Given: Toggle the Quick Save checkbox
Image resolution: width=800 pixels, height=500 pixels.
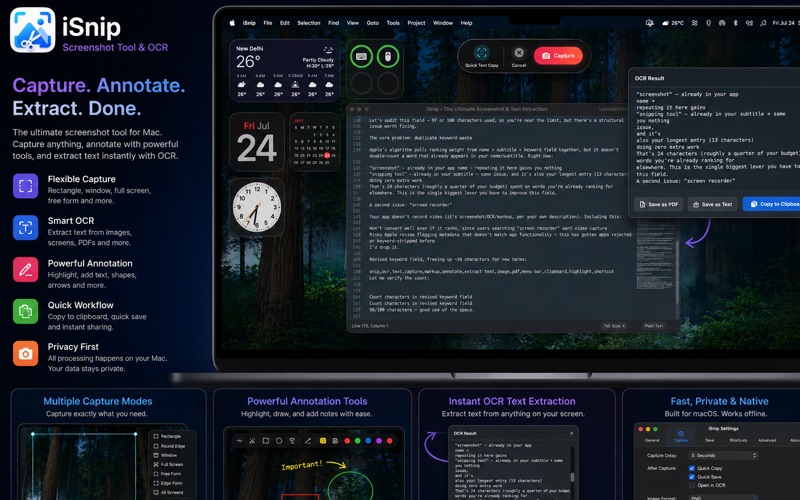Looking at the screenshot, I should pos(692,477).
